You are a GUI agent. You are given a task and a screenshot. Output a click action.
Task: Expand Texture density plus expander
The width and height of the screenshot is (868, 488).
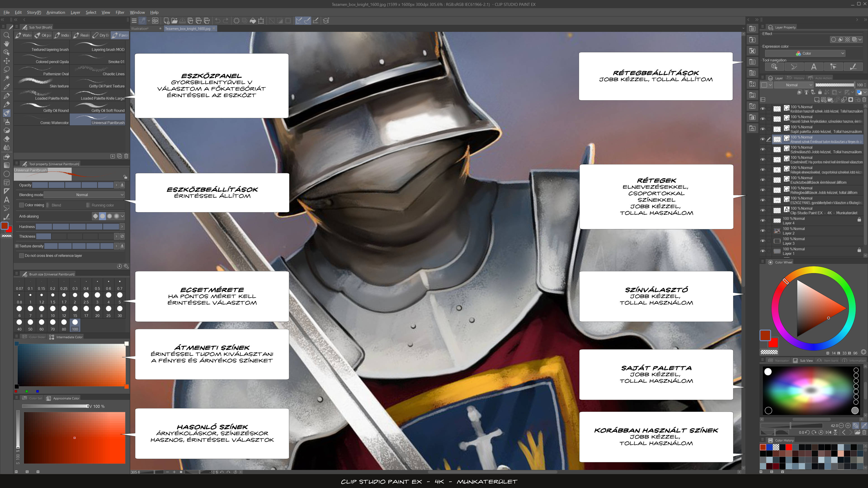pos(17,246)
